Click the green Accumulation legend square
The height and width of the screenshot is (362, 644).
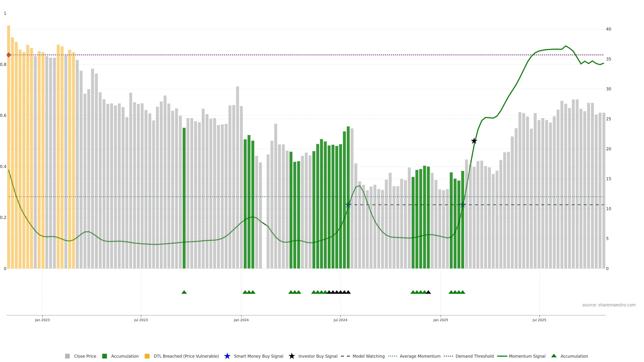(104, 356)
